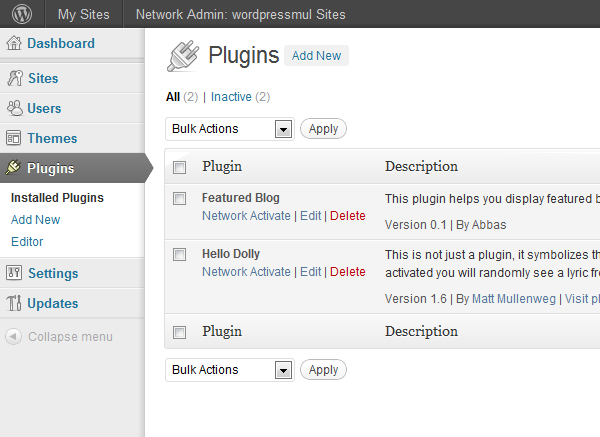Click the Featured Blog plugin name
Image resolution: width=600 pixels, height=437 pixels.
241,198
